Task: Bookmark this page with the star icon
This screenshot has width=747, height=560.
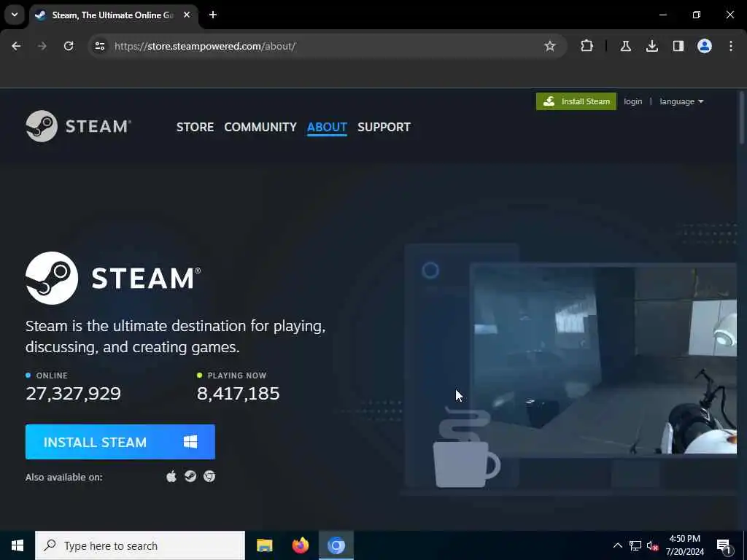Action: (x=550, y=46)
